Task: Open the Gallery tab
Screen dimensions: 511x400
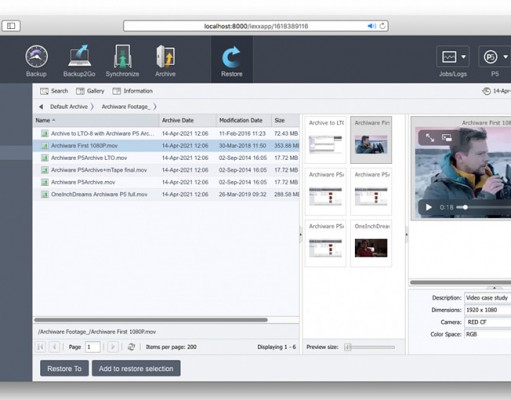Action: (90, 91)
